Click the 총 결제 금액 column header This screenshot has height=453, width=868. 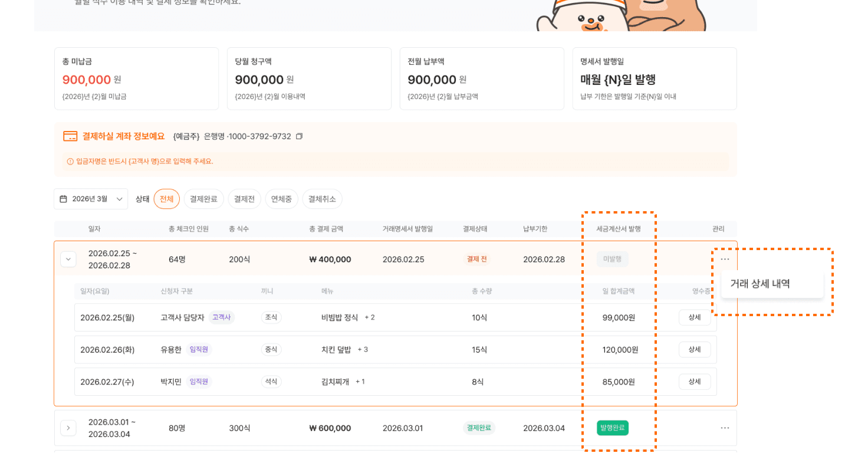click(326, 229)
